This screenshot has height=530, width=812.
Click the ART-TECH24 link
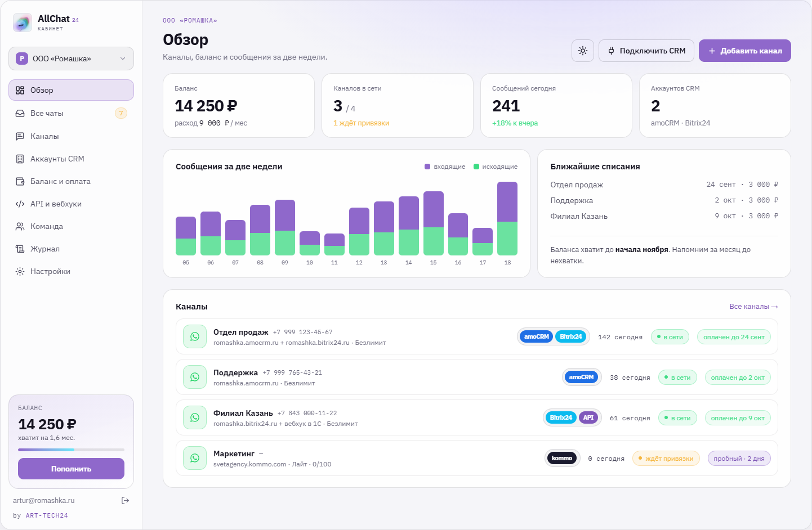pyautogui.click(x=47, y=515)
